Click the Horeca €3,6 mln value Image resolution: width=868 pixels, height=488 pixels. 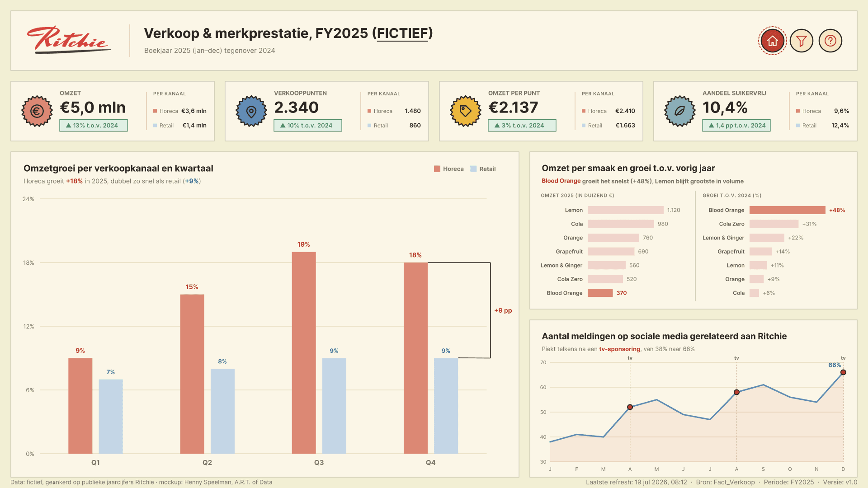[194, 111]
